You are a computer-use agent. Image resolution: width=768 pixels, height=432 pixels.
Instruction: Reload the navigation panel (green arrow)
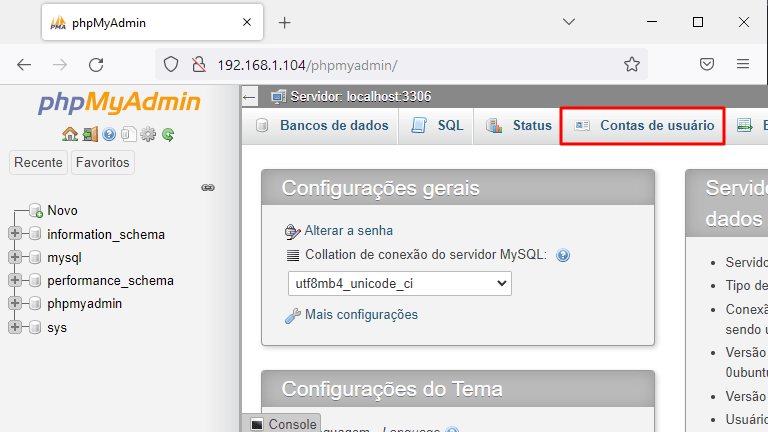[168, 134]
